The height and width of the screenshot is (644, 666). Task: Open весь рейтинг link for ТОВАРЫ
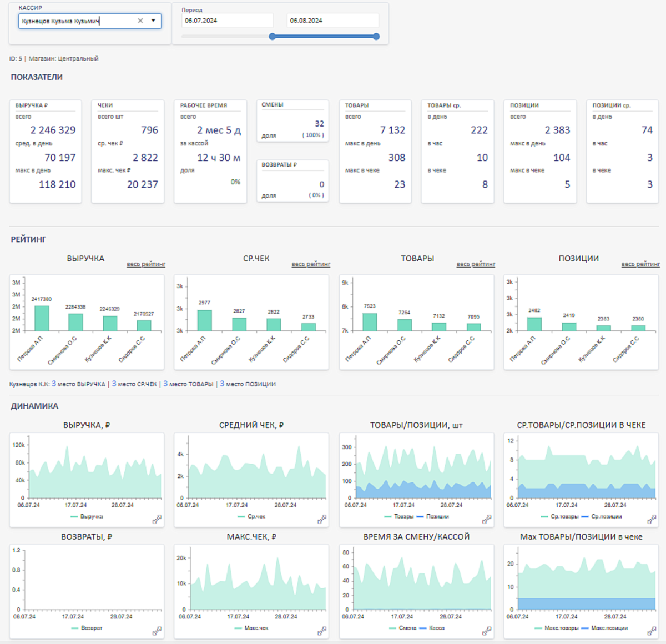[x=476, y=264]
